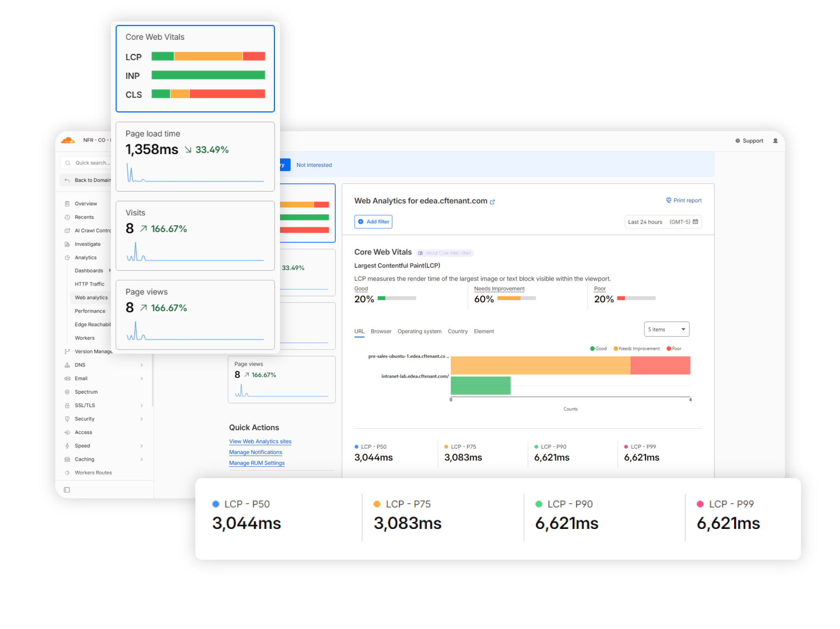Select the enlarged Visits card
This screenshot has height=629, width=840.
(195, 236)
